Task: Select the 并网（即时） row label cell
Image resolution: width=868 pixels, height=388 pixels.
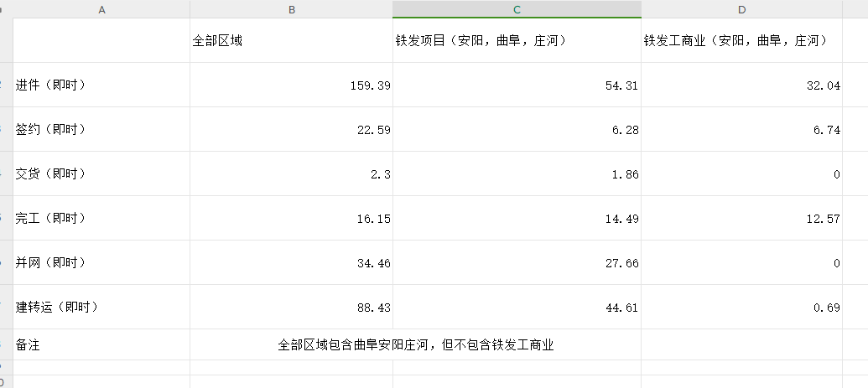Action: (x=101, y=262)
